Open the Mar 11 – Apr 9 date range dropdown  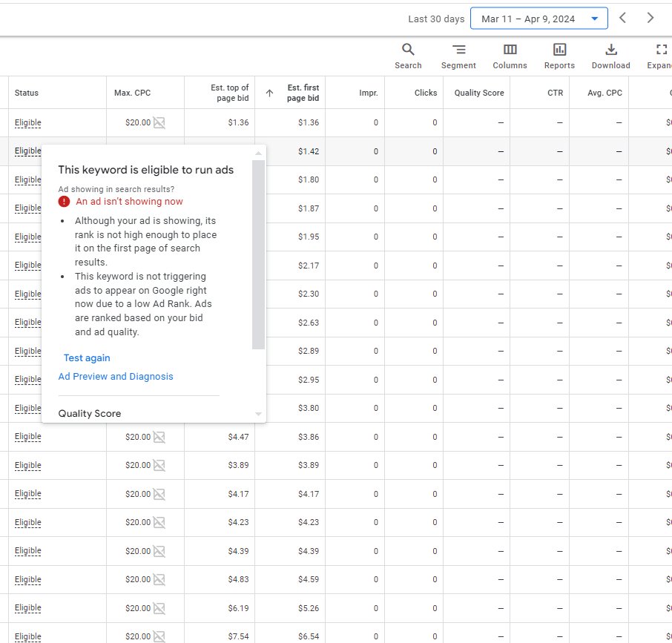(539, 18)
